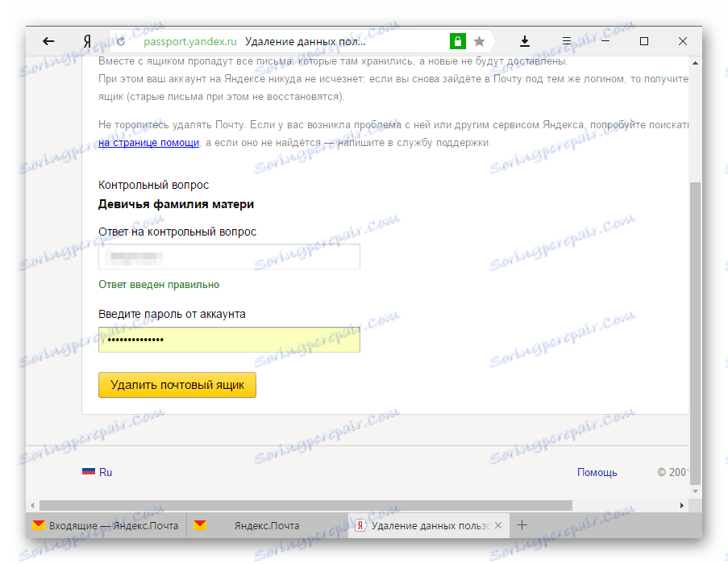Screen dimensions: 728x564
Task: Click the vertical scrollbar thumb
Action: point(695,332)
